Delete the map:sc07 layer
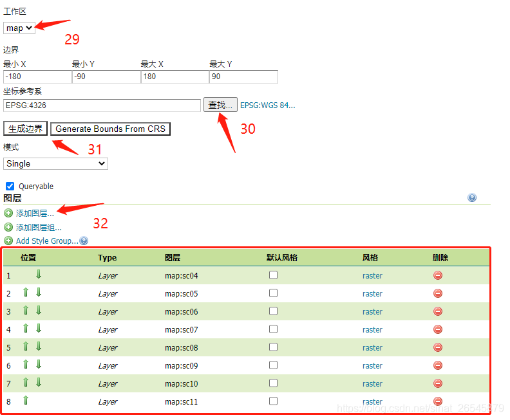The image size is (510, 420). (438, 329)
